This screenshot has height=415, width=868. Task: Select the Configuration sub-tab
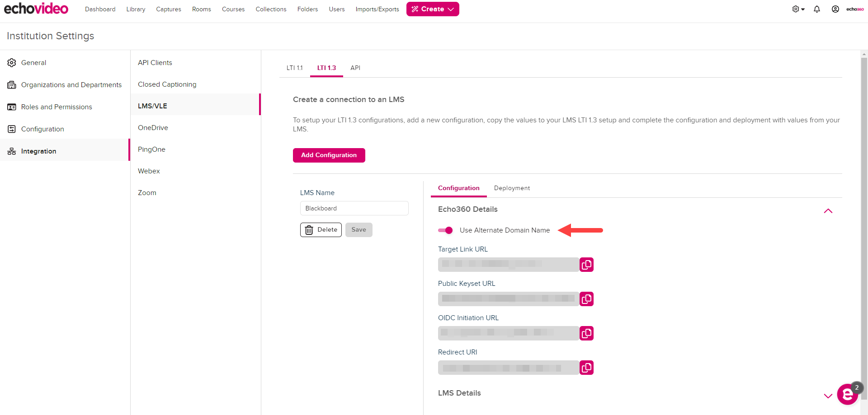tap(458, 188)
